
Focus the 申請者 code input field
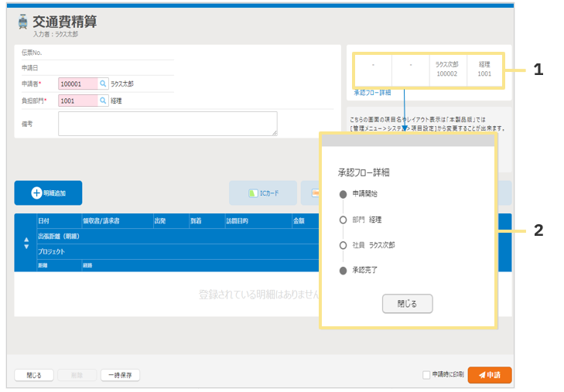pyautogui.click(x=77, y=84)
